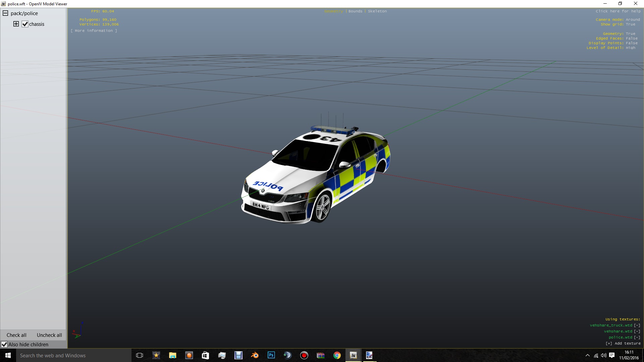The width and height of the screenshot is (644, 362).
Task: Click the red record button icon
Action: pyautogui.click(x=304, y=355)
